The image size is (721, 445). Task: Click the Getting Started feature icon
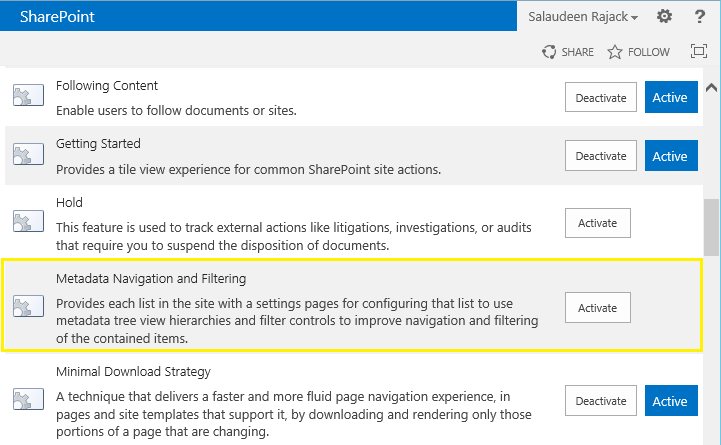click(x=28, y=155)
